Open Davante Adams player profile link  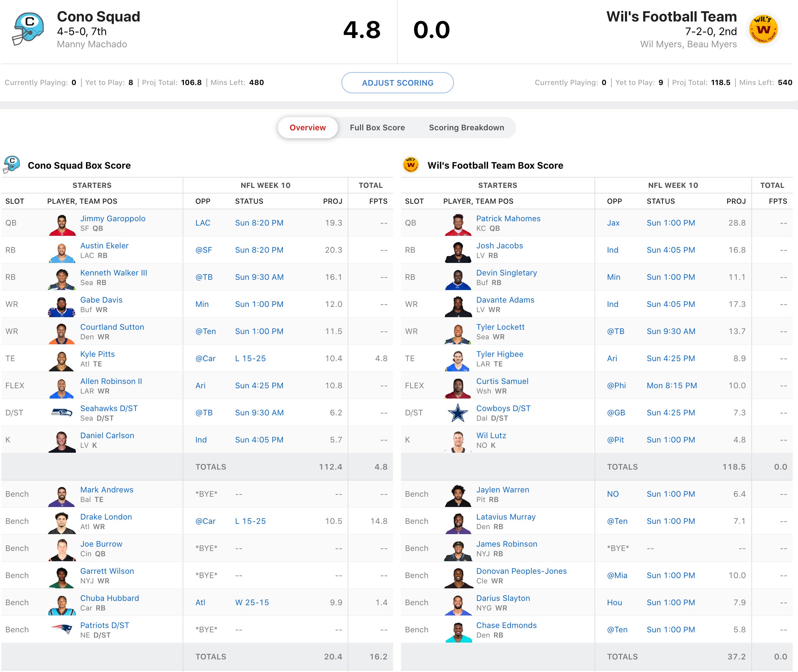point(505,300)
